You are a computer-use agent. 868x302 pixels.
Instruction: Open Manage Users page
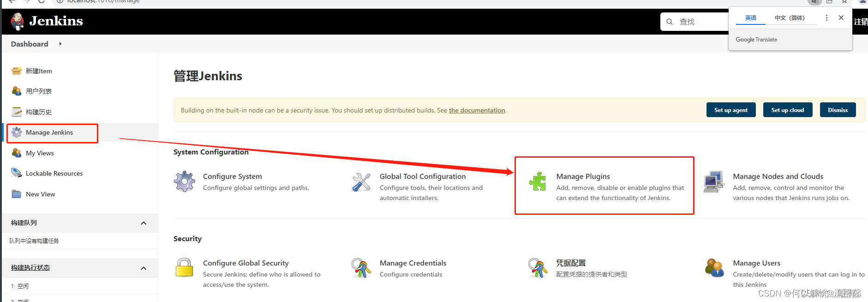point(757,263)
